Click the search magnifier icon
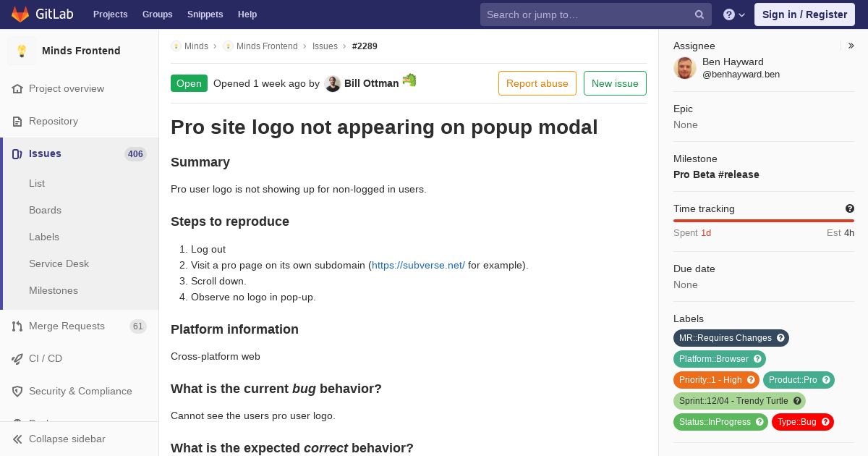Viewport: 868px width, 456px height. point(699,14)
